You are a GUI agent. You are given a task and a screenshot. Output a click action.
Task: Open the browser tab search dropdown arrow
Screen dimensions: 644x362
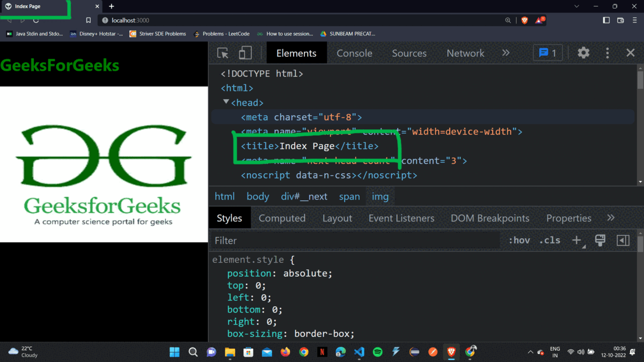pyautogui.click(x=576, y=6)
